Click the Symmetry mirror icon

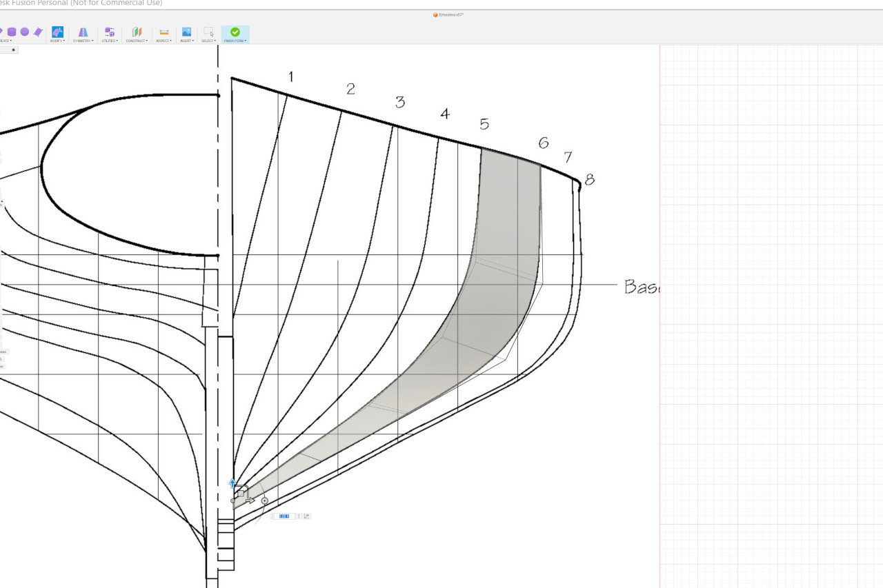[x=83, y=32]
